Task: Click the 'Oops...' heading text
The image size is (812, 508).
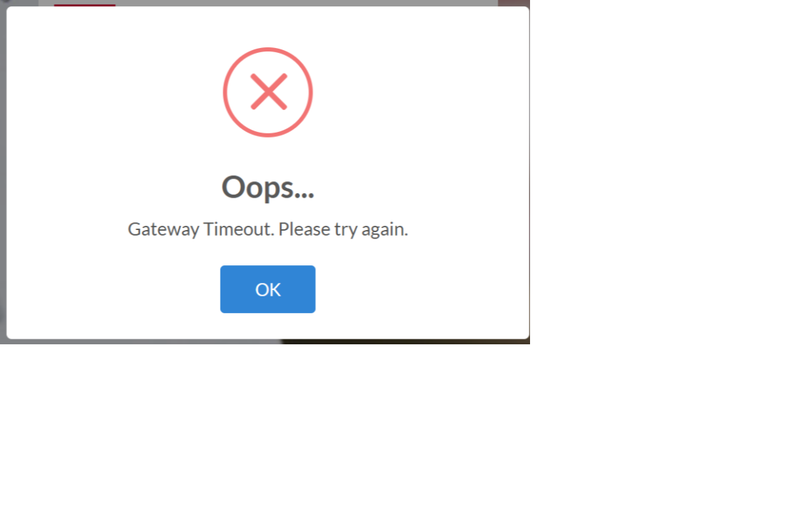Action: pos(268,187)
